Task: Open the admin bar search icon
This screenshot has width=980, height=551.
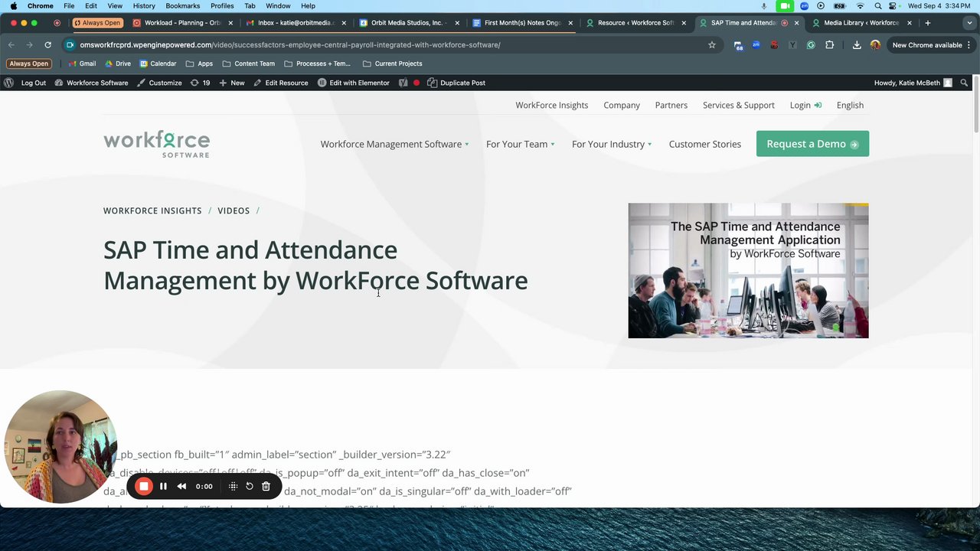Action: [964, 83]
